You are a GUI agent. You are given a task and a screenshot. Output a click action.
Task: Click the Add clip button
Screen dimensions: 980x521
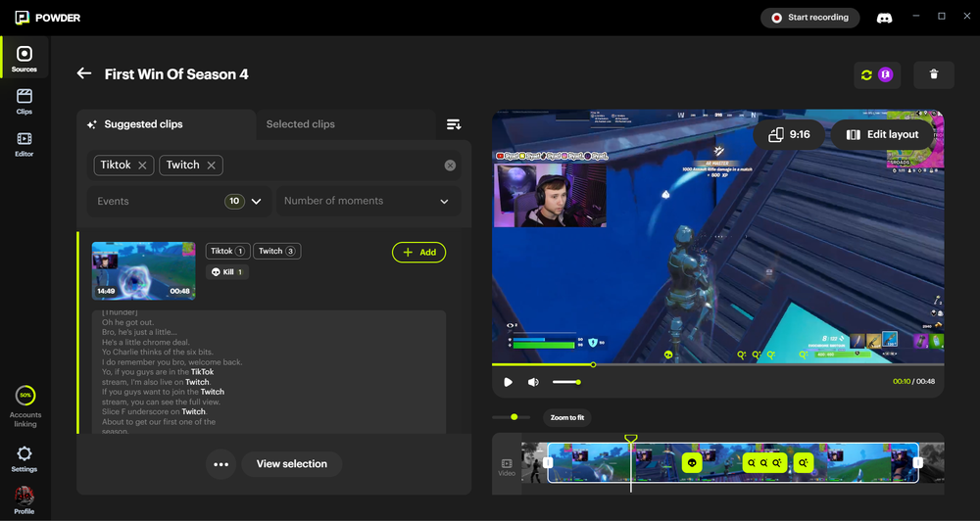coord(418,252)
